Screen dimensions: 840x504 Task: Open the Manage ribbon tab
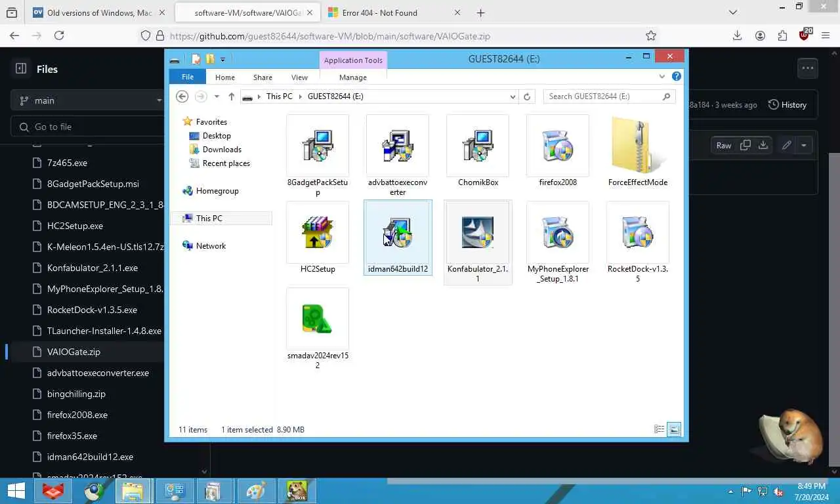(x=353, y=77)
